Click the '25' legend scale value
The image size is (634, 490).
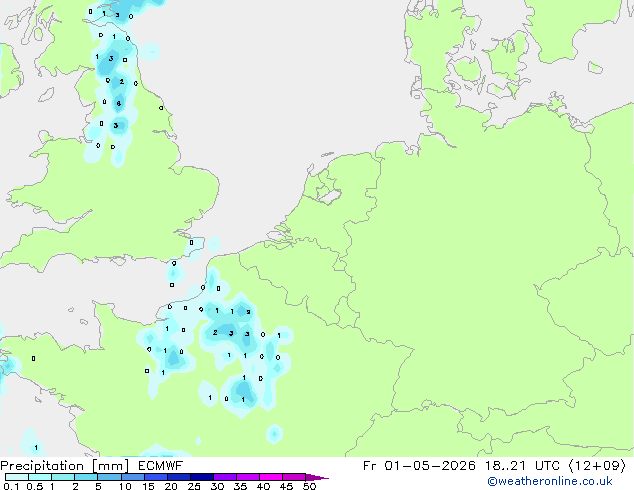coord(194,486)
